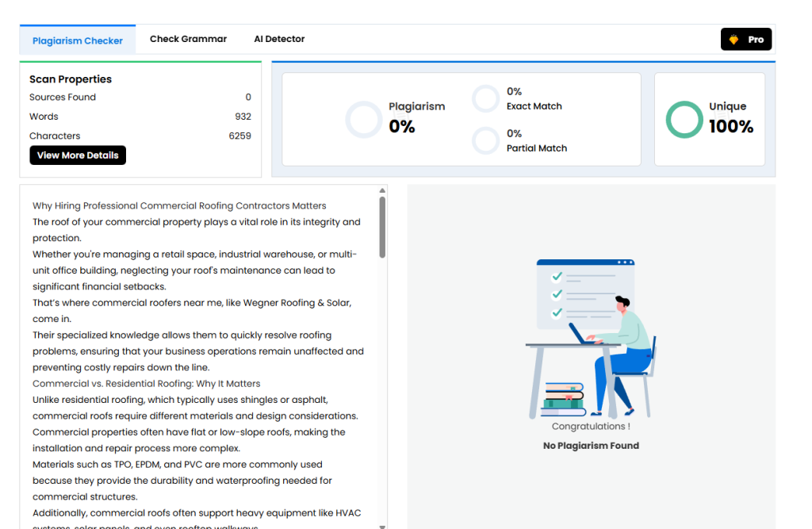Click the Plagiarism 0% circle indicator

pos(364,120)
